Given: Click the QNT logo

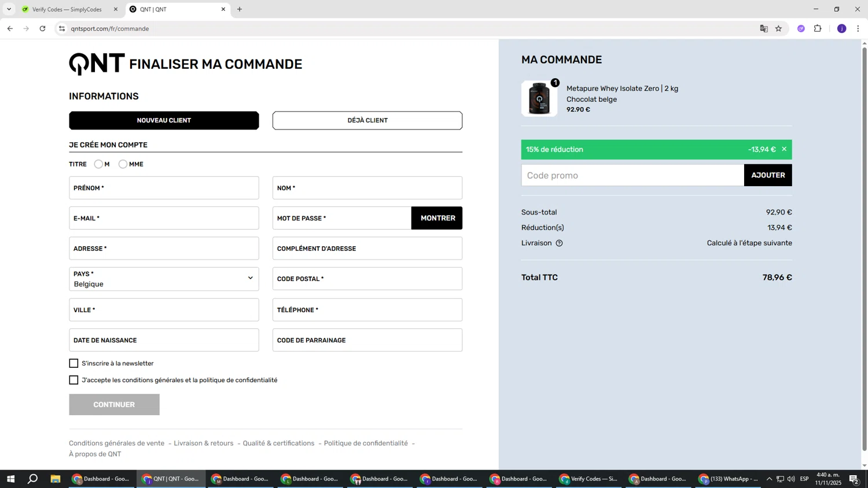Looking at the screenshot, I should [97, 64].
